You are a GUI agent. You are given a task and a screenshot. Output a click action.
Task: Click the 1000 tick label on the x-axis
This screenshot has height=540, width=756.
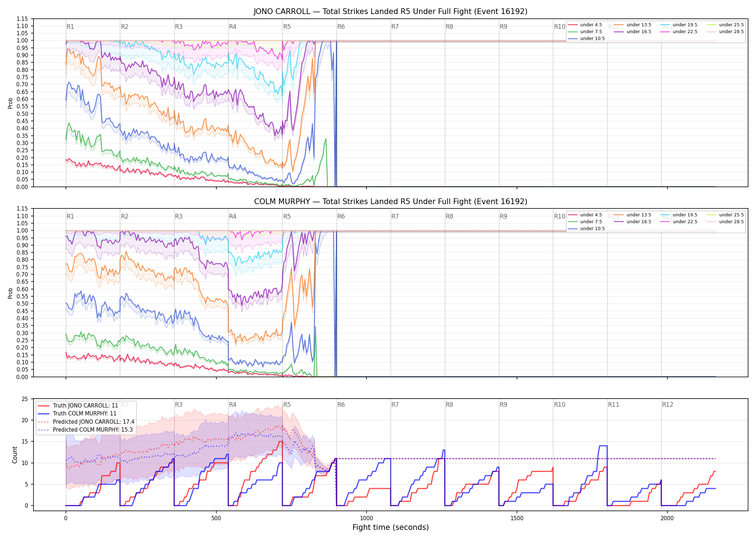[366, 518]
